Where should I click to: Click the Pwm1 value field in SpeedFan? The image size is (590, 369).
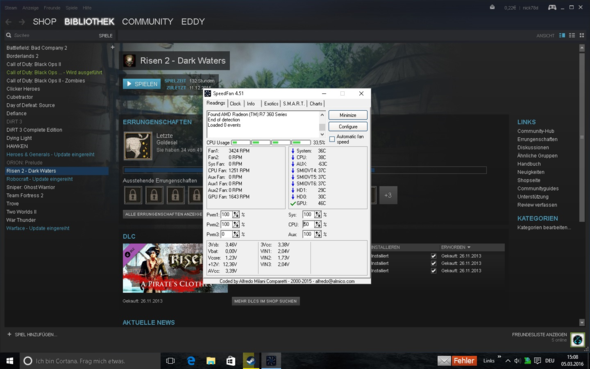pyautogui.click(x=226, y=214)
